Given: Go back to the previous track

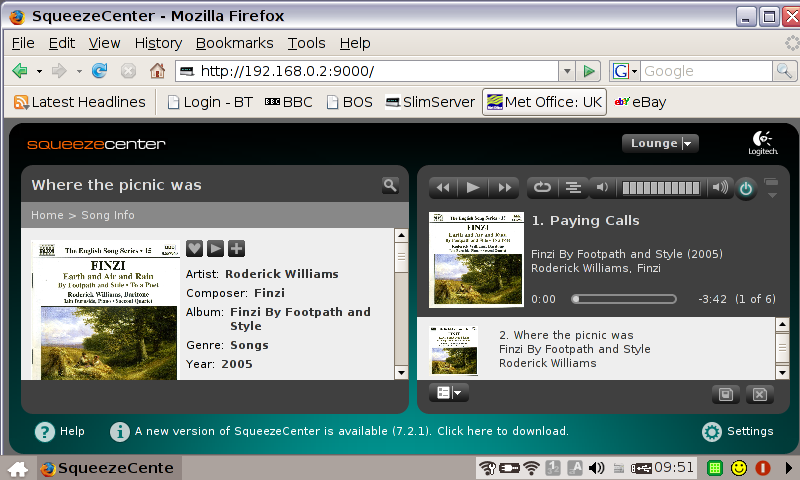Looking at the screenshot, I should click(443, 187).
